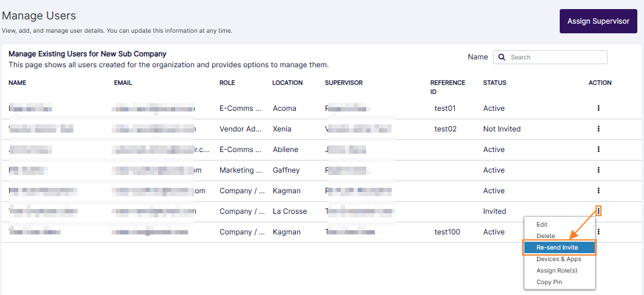Open action menu for test01 user row

pyautogui.click(x=599, y=108)
